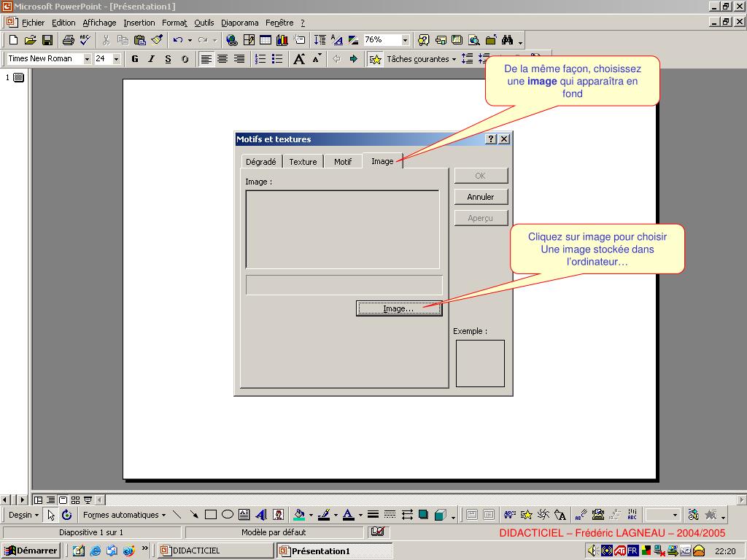Screen dimensions: 747x560
Task: Switch to outline view button
Action: [50, 500]
